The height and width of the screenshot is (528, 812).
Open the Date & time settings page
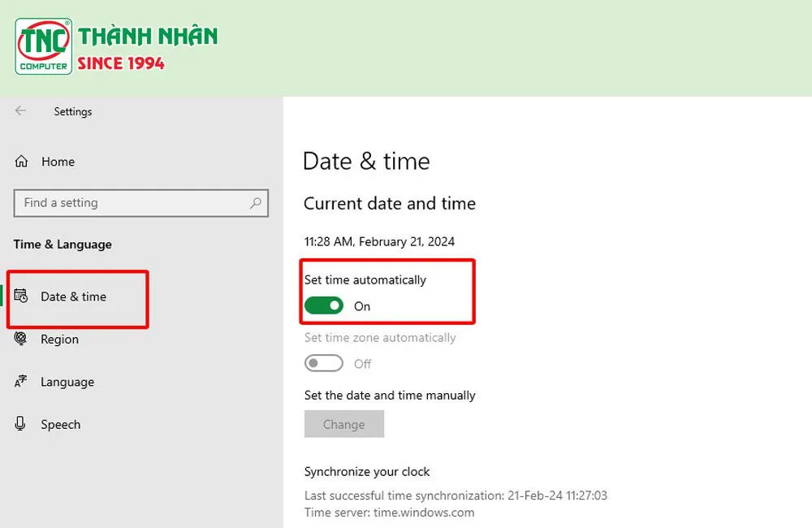tap(73, 296)
